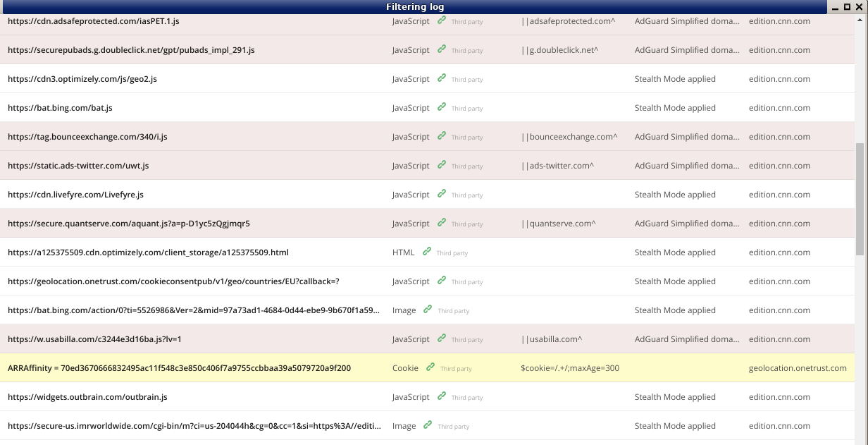Click the link icon in the quantserve aquant.js row

[442, 223]
